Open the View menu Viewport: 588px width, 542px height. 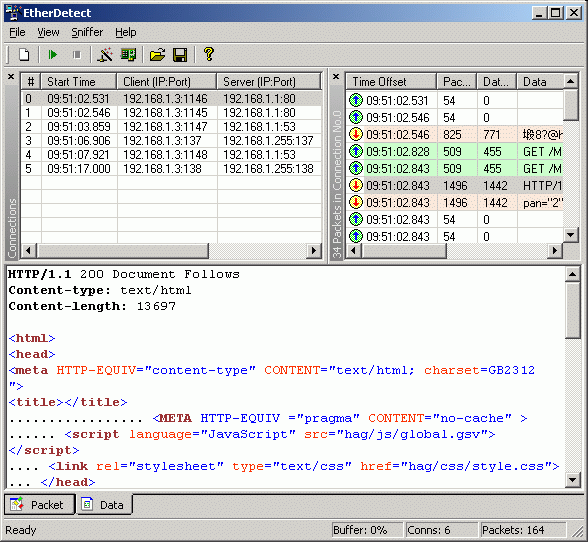click(48, 32)
